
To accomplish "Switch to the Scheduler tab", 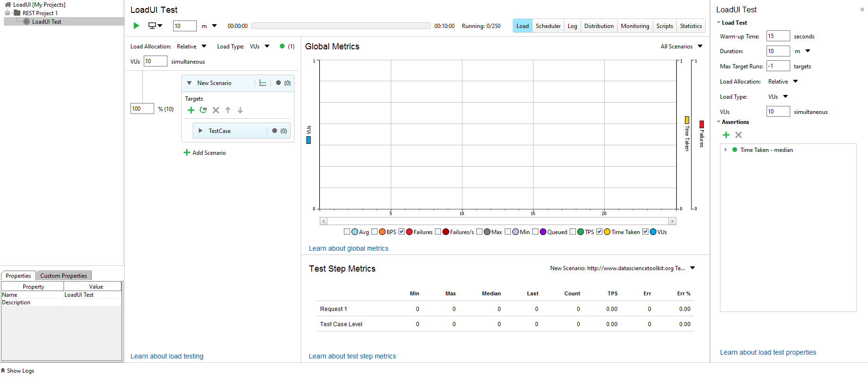I will tap(548, 26).
